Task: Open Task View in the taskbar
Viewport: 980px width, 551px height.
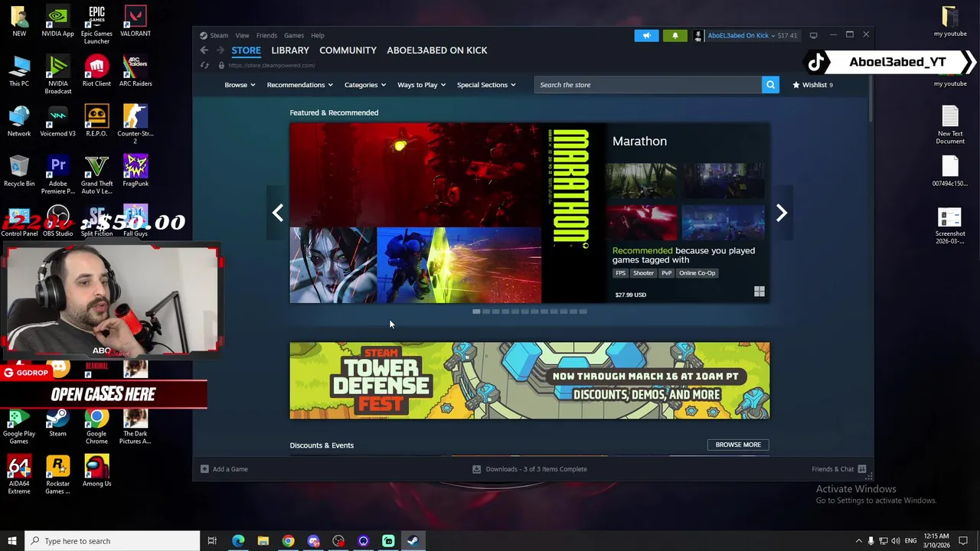Action: 212,541
